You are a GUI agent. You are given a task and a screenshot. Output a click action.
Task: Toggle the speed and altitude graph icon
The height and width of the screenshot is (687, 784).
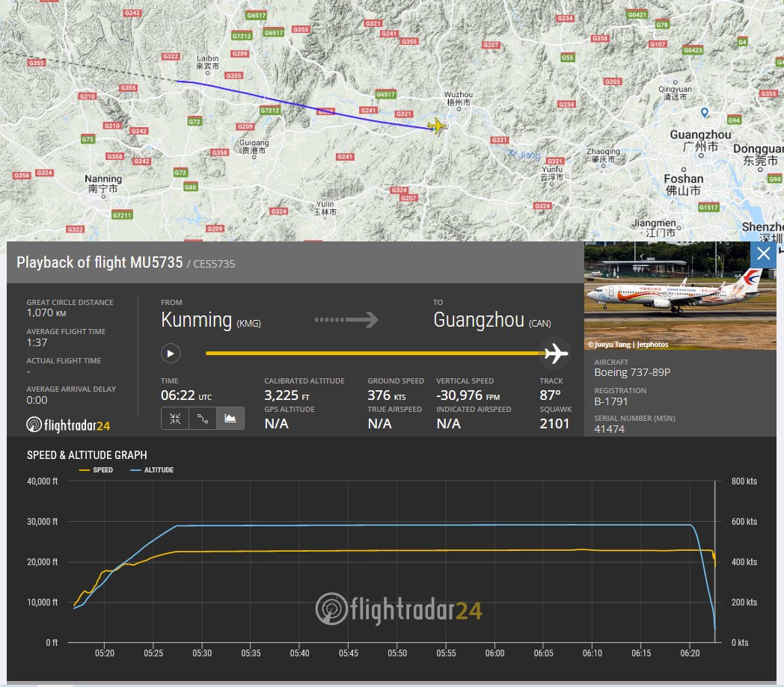click(x=230, y=419)
